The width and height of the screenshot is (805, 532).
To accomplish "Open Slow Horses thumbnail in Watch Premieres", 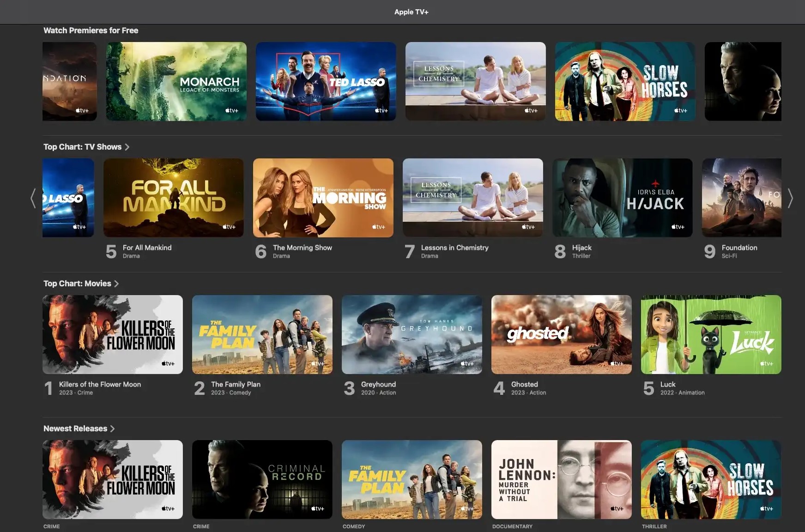I will click(625, 82).
